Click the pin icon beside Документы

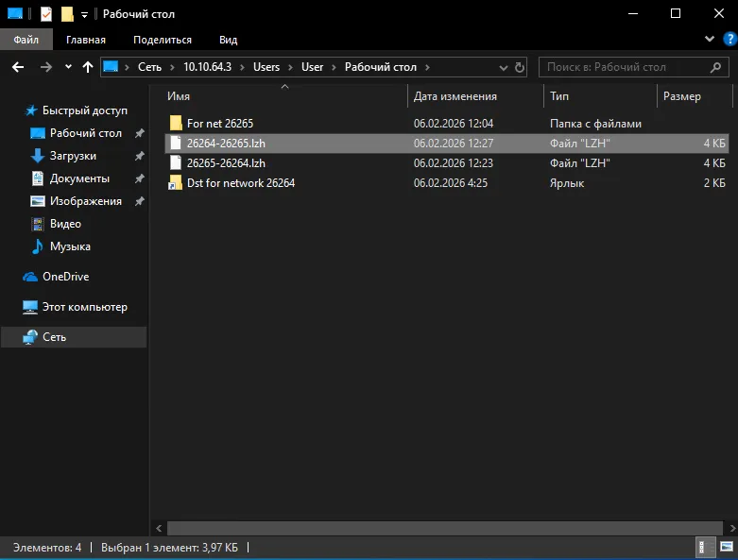click(x=139, y=178)
